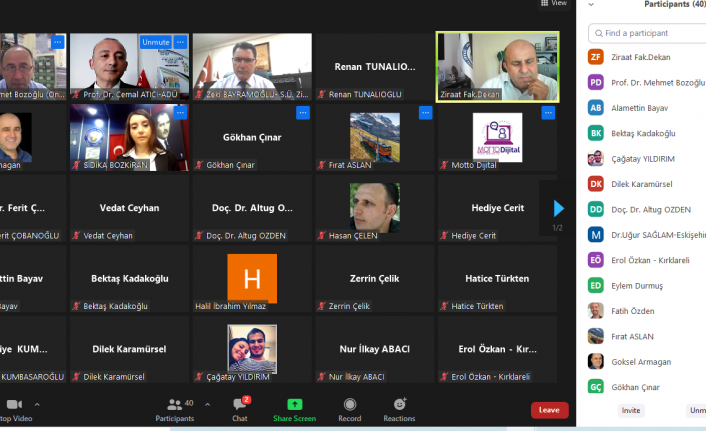Unmute Prof. Dr. Cemal ATICI

click(156, 42)
